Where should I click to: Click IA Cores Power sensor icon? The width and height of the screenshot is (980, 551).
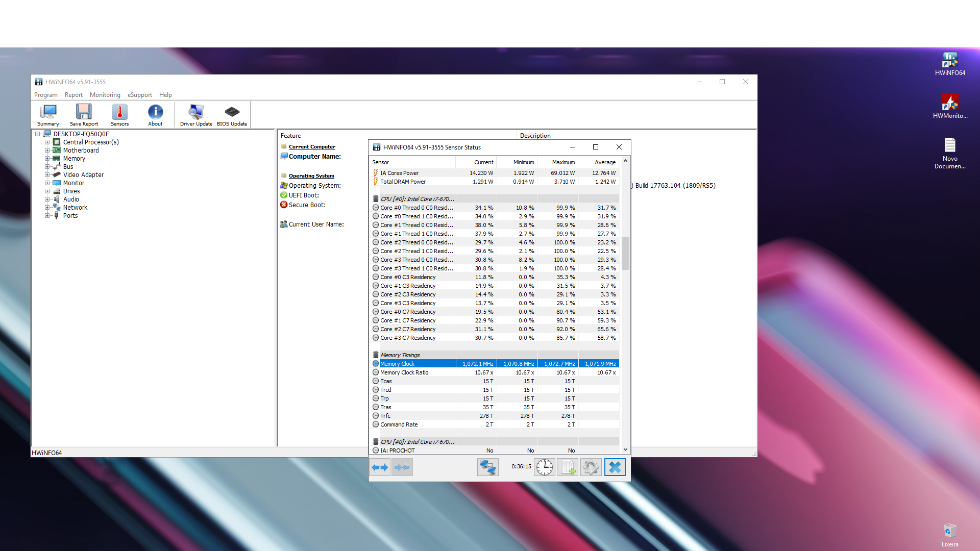tap(376, 173)
